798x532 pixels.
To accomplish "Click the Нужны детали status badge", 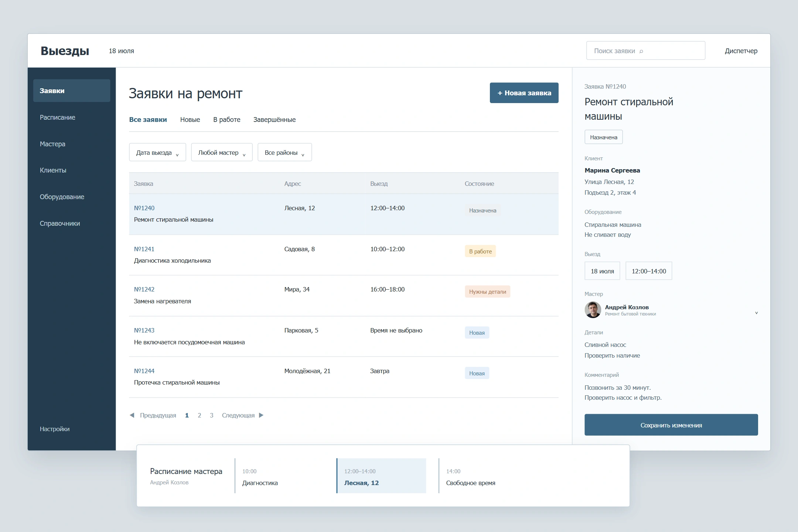I will [x=487, y=291].
